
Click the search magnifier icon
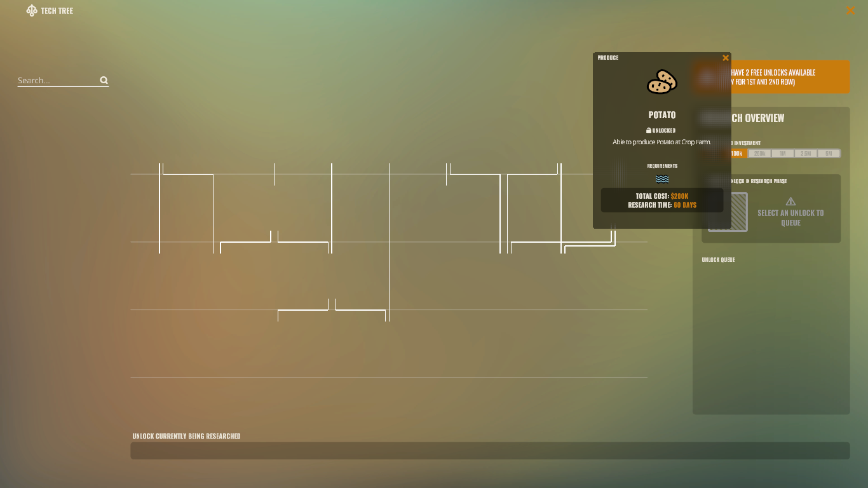pyautogui.click(x=104, y=80)
